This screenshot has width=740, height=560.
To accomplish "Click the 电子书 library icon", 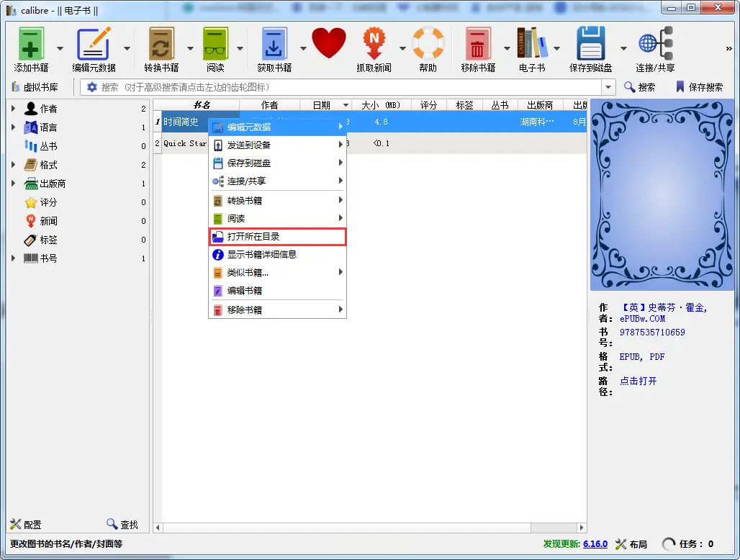I will tap(532, 43).
